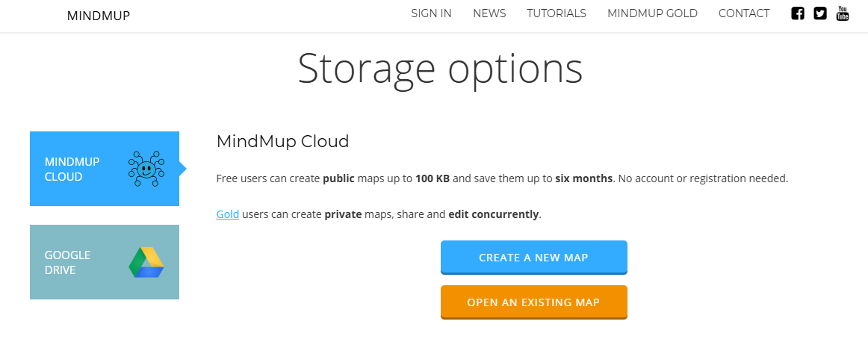This screenshot has width=868, height=339.
Task: Navigate to the NEWS page
Action: coord(489,13)
